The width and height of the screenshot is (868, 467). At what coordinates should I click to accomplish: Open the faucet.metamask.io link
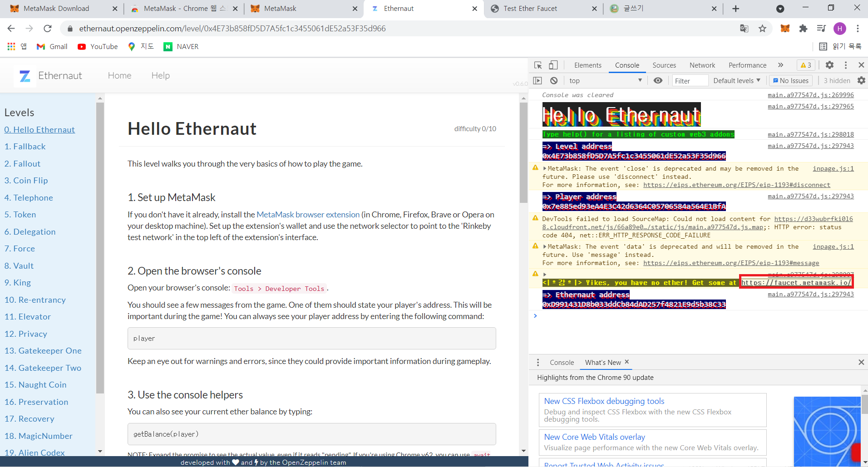[x=796, y=282]
